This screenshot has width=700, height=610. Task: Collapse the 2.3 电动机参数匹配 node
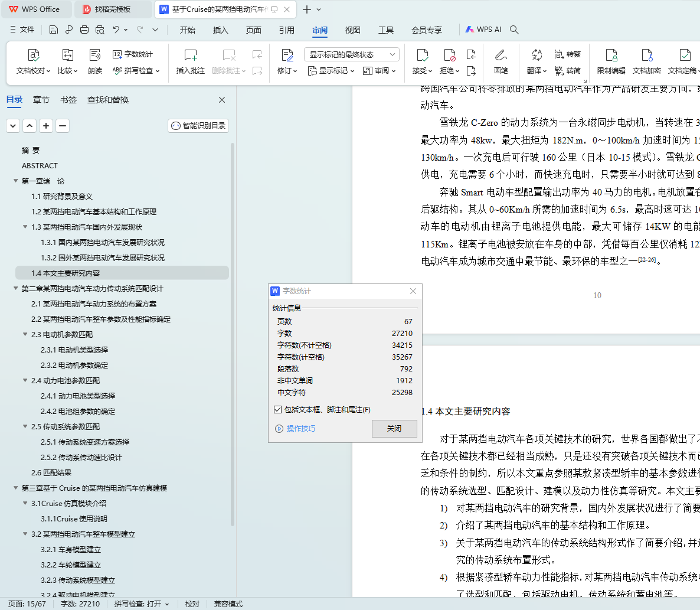[25, 334]
